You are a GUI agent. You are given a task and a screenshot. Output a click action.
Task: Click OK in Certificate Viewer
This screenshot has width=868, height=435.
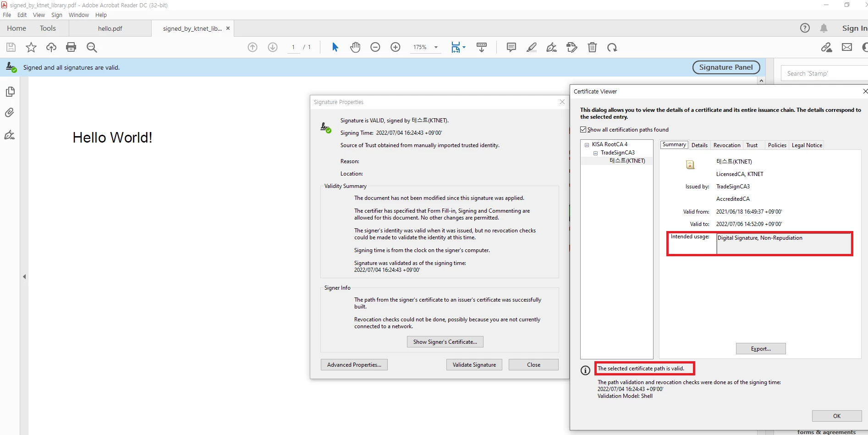(x=837, y=416)
